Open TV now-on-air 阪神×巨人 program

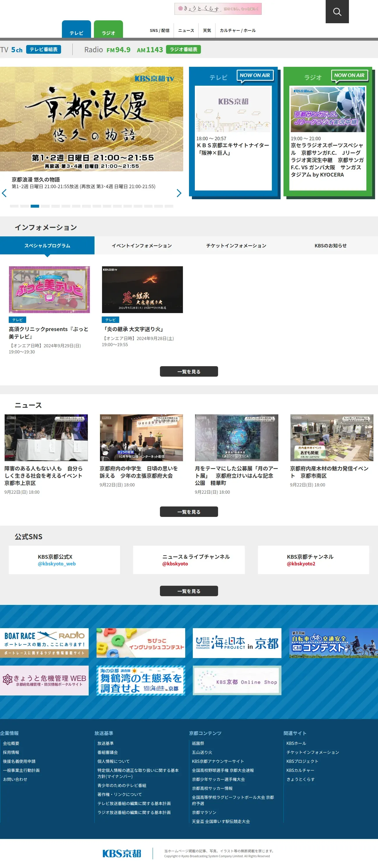233,138
